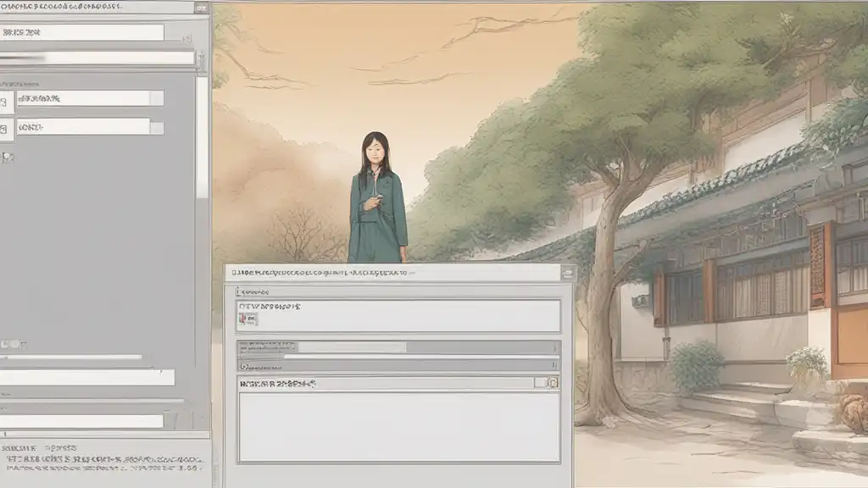Toggle the small square box in the lower dialog header
Viewport: 868px width, 488px height.
click(540, 383)
